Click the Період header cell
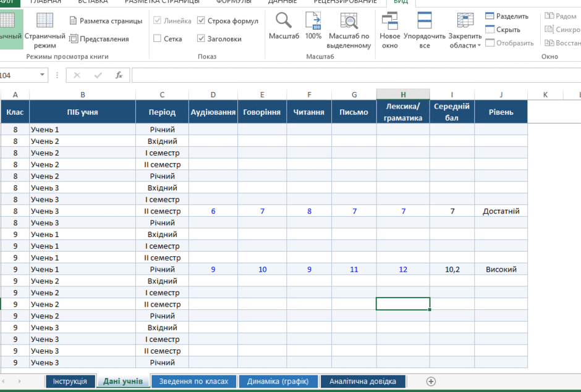Image resolution: width=581 pixels, height=392 pixels. tap(163, 112)
